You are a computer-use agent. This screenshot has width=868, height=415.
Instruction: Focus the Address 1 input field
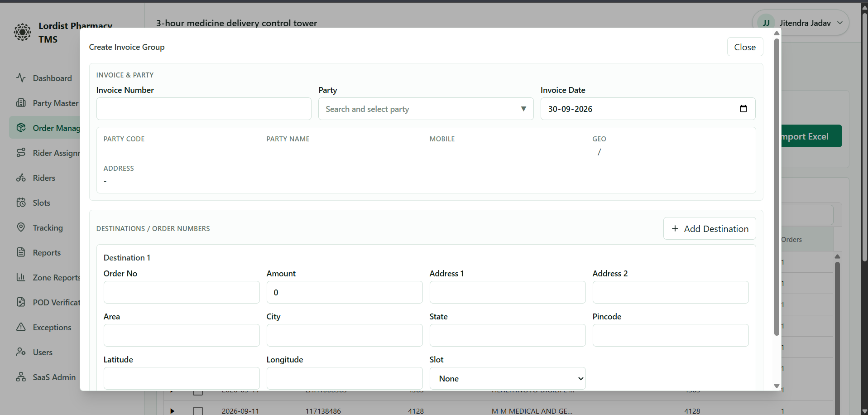508,292
